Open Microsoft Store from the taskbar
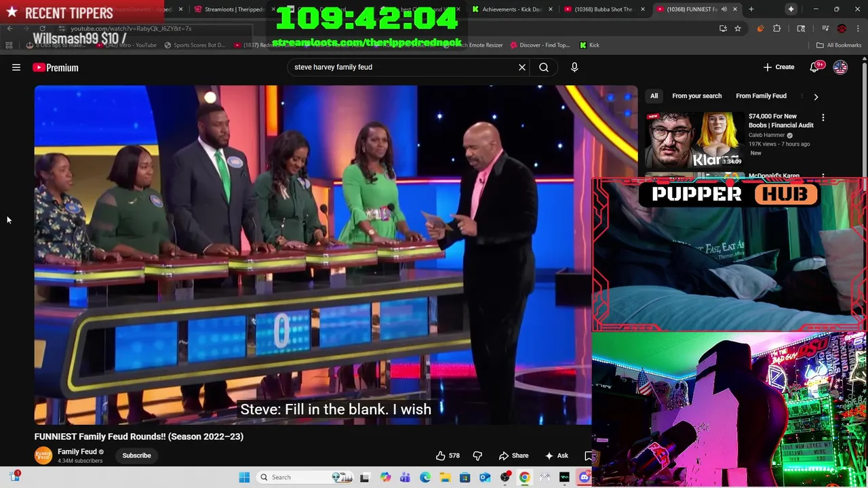 465,477
